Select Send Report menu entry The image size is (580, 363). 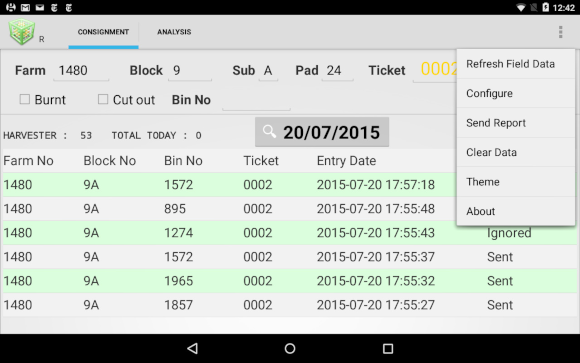[516, 123]
